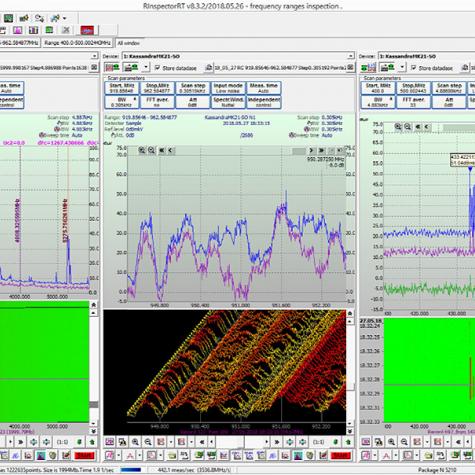Open the Start, MHz scan parameter
This screenshot has width=475, height=475.
pyautogui.click(x=122, y=88)
